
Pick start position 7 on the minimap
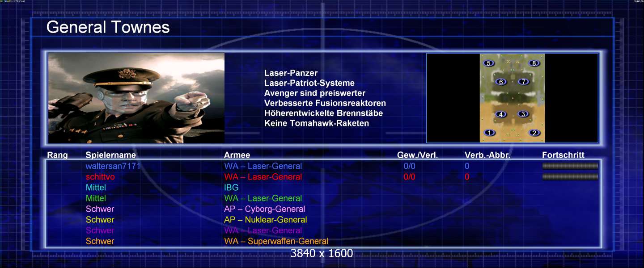click(523, 82)
